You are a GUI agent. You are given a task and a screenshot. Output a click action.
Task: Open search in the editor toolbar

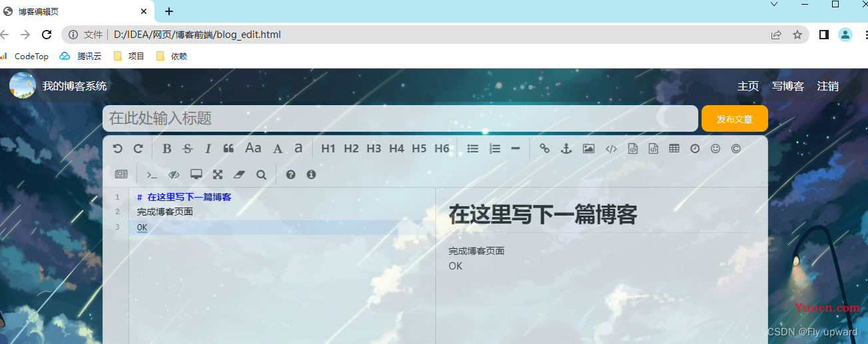click(x=261, y=174)
